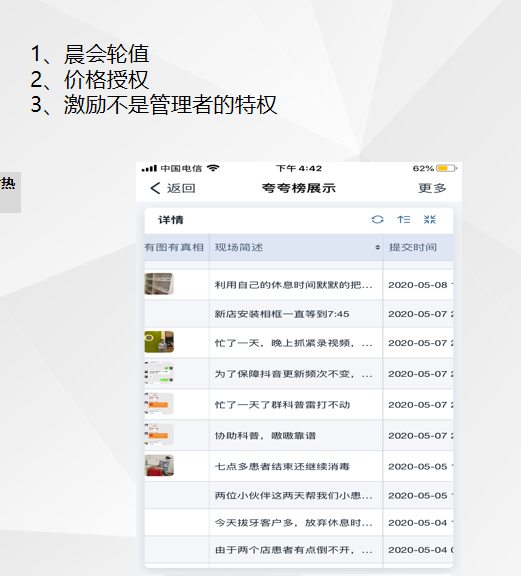This screenshot has height=576, width=521.
Task: Click the 有图有真相 column header
Action: pos(174,247)
